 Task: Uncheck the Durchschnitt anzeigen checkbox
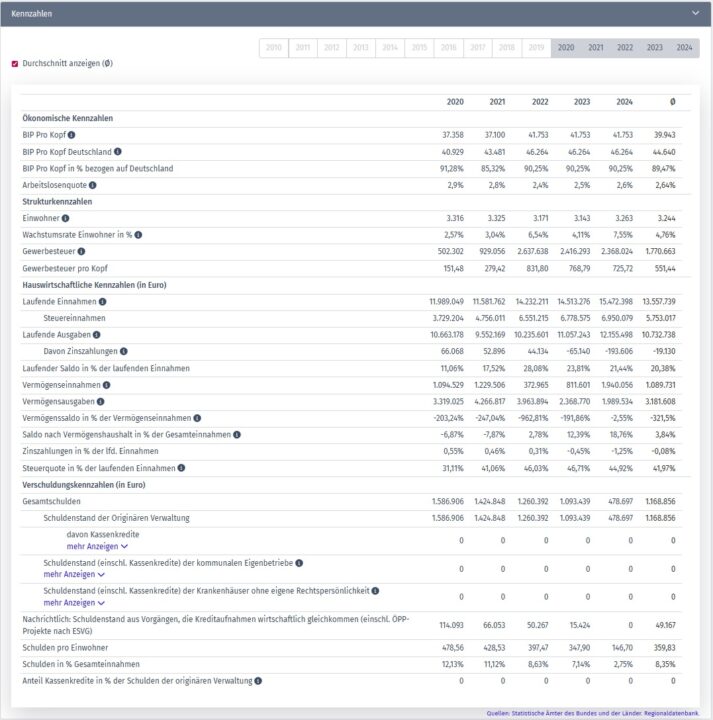(15, 63)
